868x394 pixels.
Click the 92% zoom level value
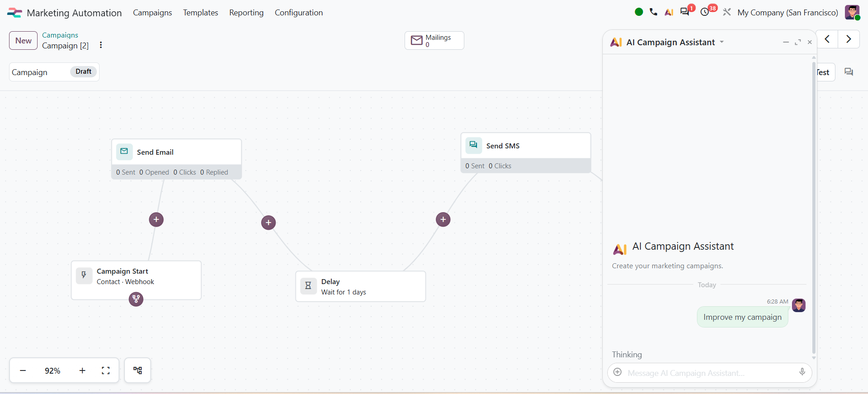(52, 370)
